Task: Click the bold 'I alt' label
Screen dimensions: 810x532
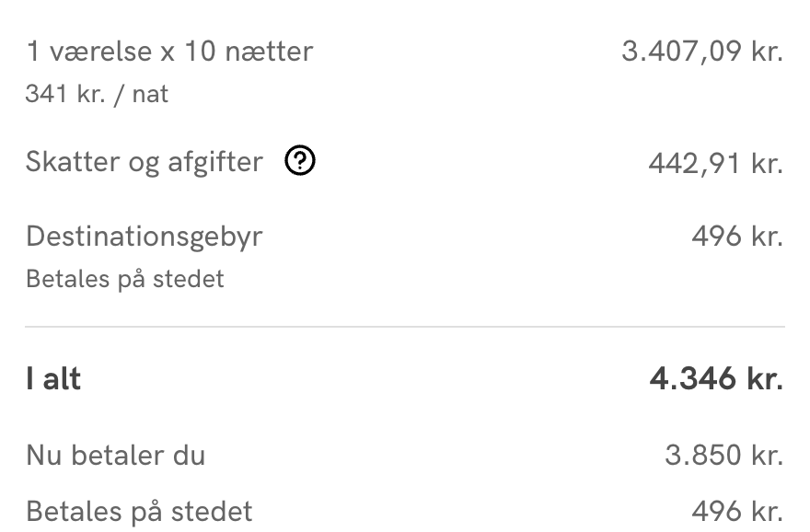Action: (53, 379)
